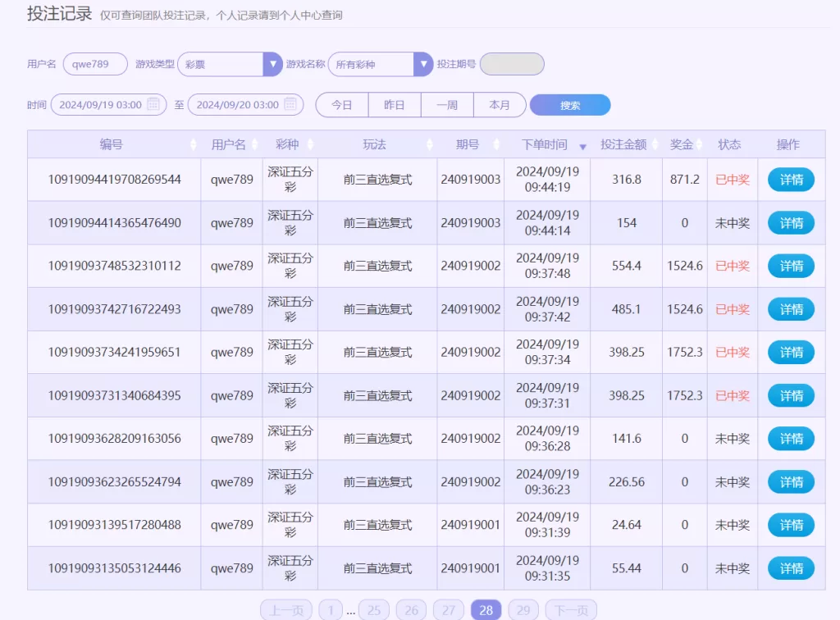Sort by the 期号 column arrows

pyautogui.click(x=496, y=144)
